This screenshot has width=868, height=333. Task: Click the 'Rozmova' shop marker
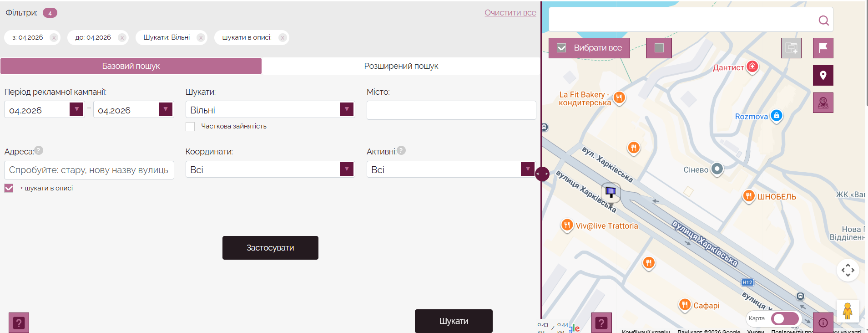[x=777, y=116]
